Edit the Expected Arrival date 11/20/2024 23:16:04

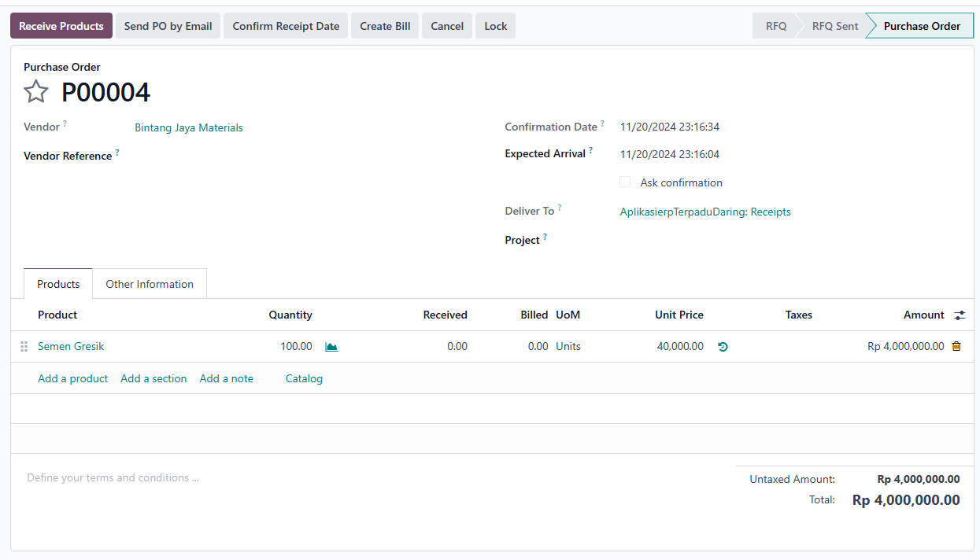point(670,154)
